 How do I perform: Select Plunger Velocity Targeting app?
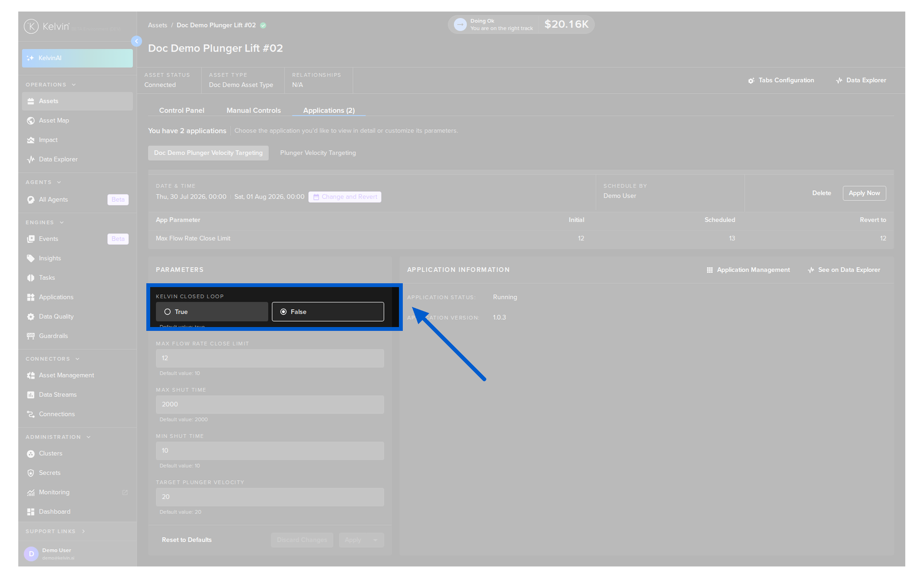[318, 153]
